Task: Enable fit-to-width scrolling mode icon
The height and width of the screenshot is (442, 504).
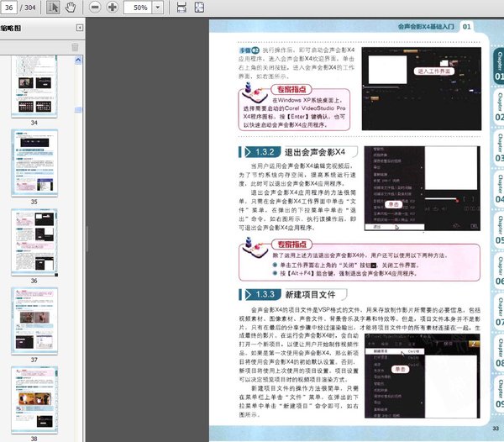Action: coord(182,8)
